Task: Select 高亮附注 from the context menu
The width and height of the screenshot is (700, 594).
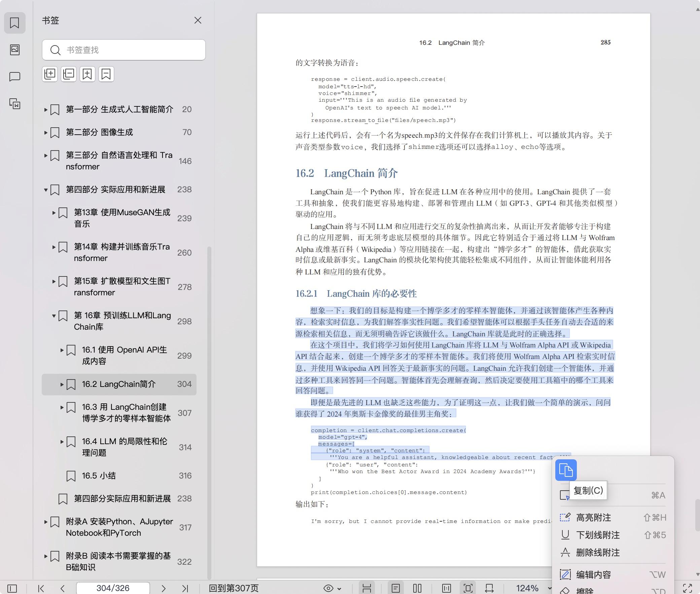Action: pyautogui.click(x=593, y=518)
